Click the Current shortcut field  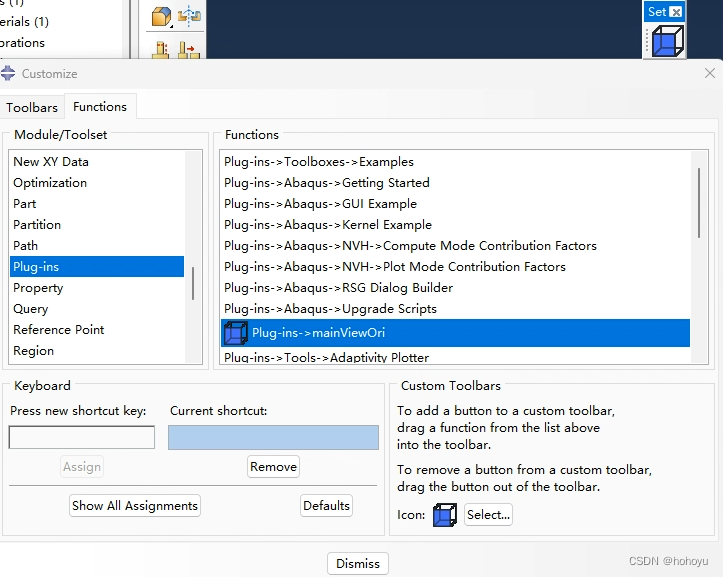pos(273,437)
